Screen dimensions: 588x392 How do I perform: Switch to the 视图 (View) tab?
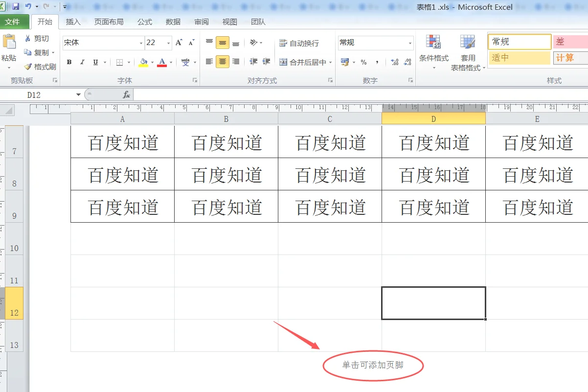tap(230, 22)
